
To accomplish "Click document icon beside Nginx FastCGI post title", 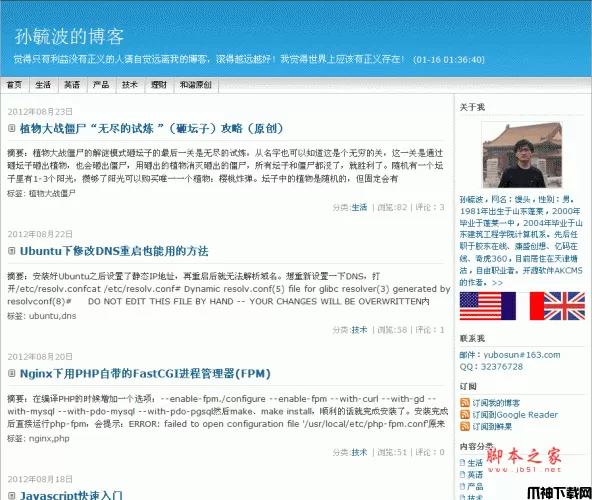I will [12, 373].
